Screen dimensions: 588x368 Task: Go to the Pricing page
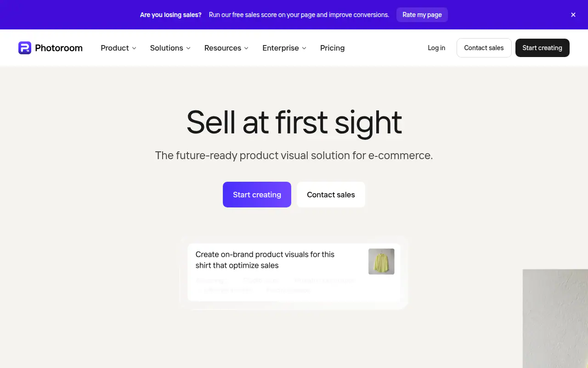333,48
